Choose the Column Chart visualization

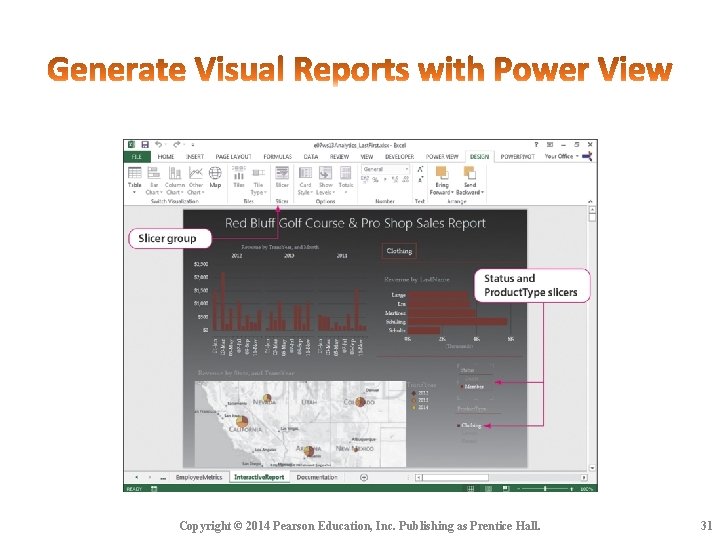174,180
